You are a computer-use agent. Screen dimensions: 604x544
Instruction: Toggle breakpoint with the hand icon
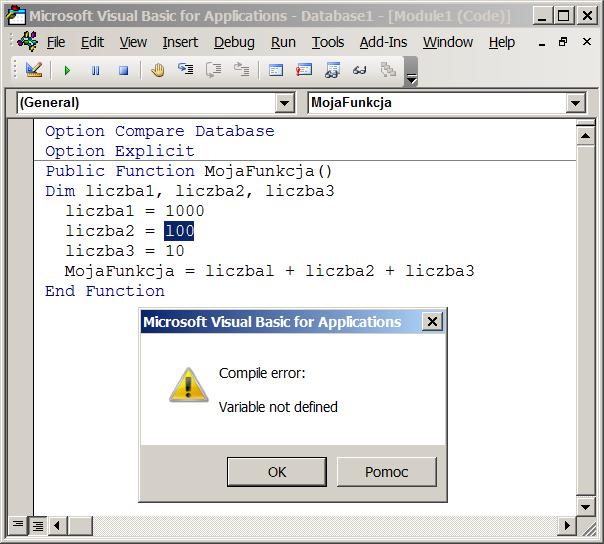tap(158, 70)
